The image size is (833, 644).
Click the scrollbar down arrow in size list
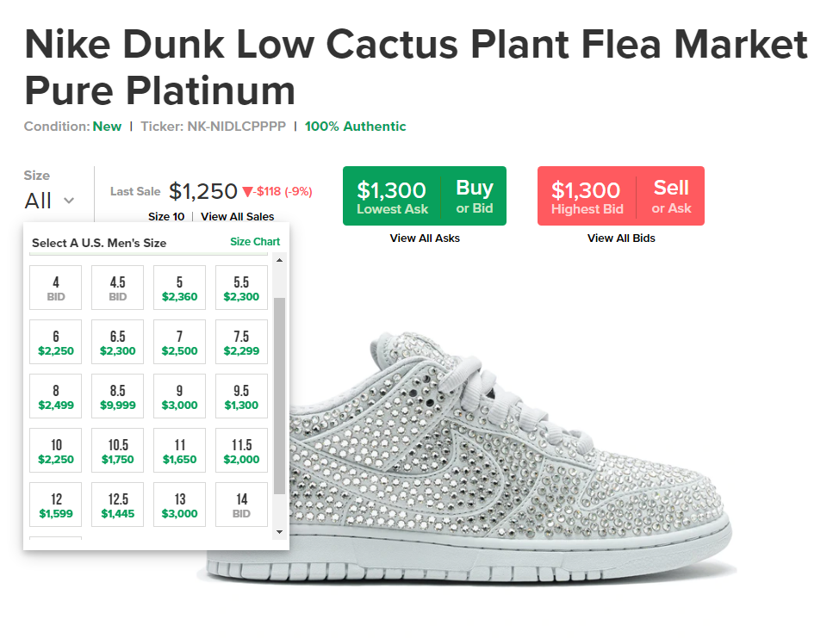(279, 532)
